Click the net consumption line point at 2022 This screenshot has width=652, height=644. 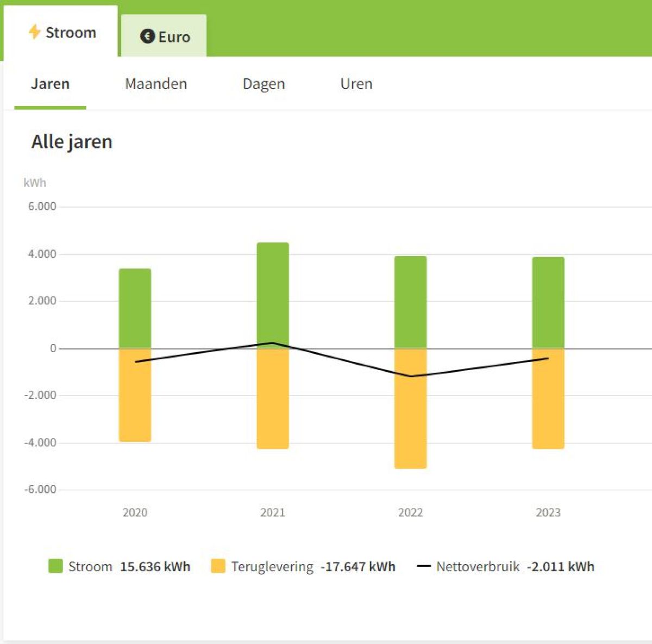coord(410,376)
